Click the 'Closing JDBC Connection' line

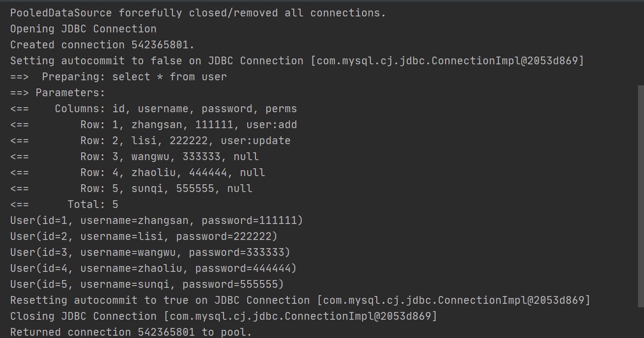(223, 316)
